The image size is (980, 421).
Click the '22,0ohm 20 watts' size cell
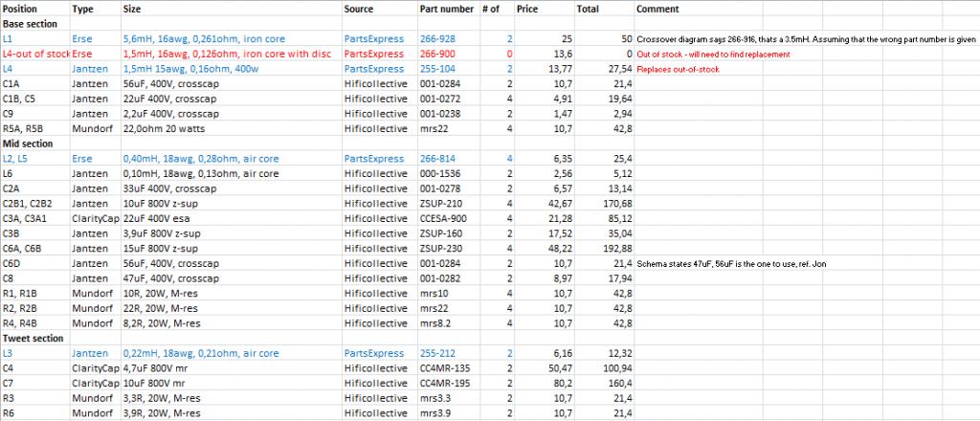232,128
